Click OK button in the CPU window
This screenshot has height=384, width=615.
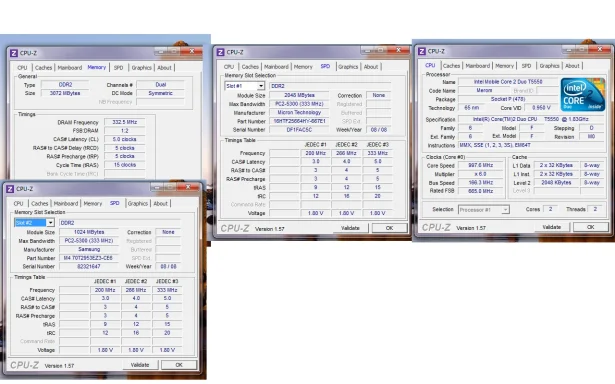pyautogui.click(x=591, y=227)
